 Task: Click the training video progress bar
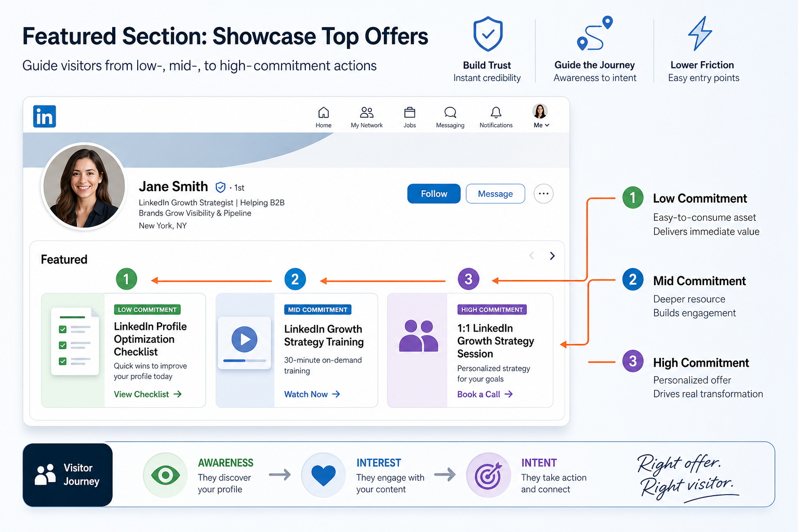pos(245,361)
